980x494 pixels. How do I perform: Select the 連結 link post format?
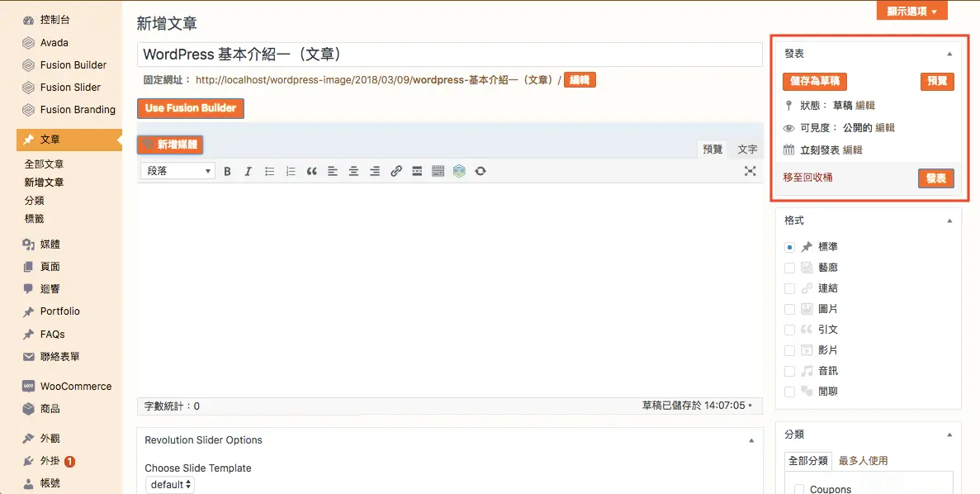click(790, 289)
